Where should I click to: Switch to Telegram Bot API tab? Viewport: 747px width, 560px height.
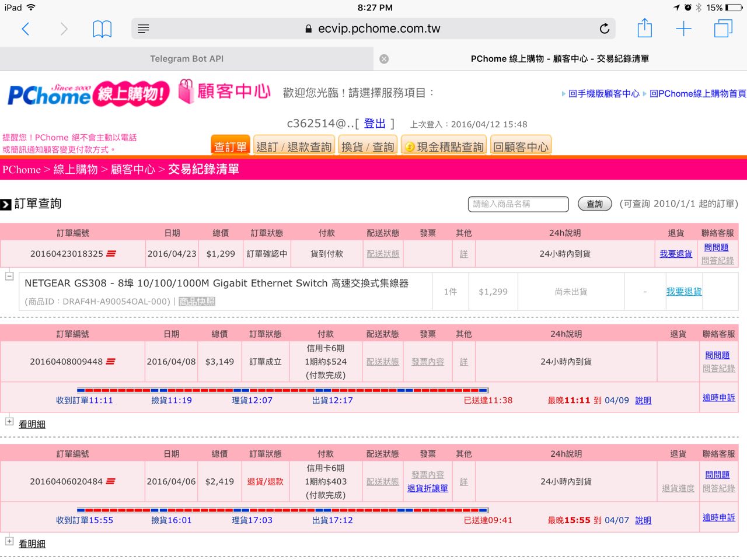(187, 59)
